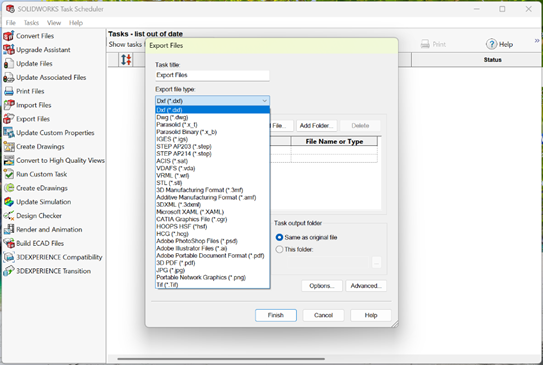Click the Finish button
Image resolution: width=543 pixels, height=365 pixels.
(276, 315)
